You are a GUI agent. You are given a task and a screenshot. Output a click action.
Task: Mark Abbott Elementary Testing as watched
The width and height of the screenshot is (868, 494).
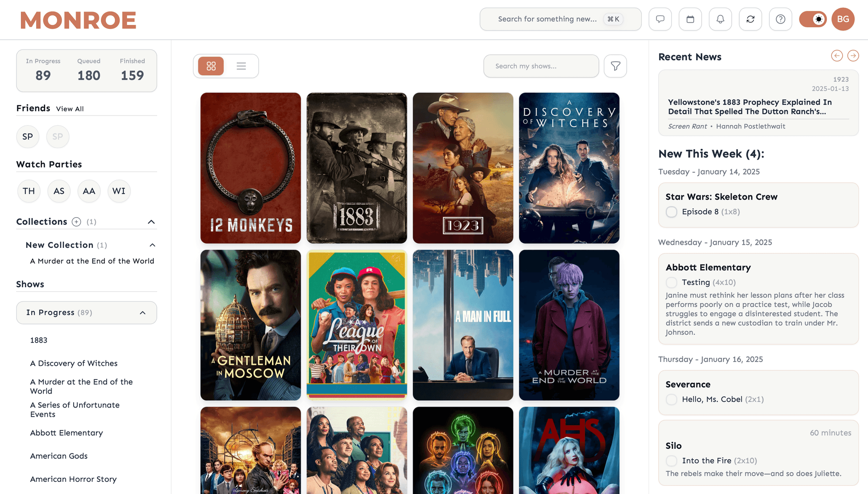coord(671,282)
